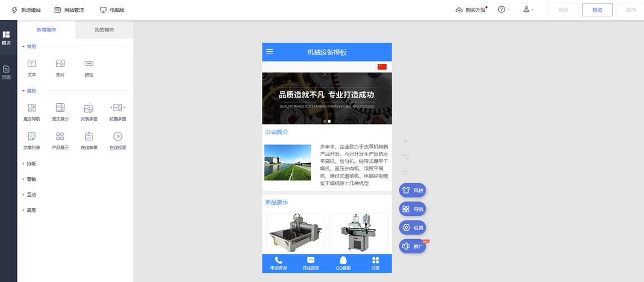Add the 在线视频 video module

click(118, 141)
